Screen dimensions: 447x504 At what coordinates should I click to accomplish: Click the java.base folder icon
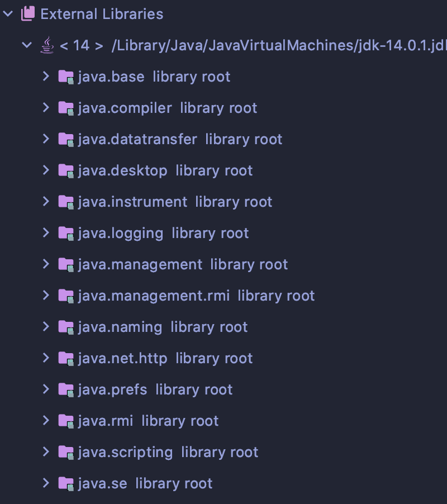(x=66, y=77)
